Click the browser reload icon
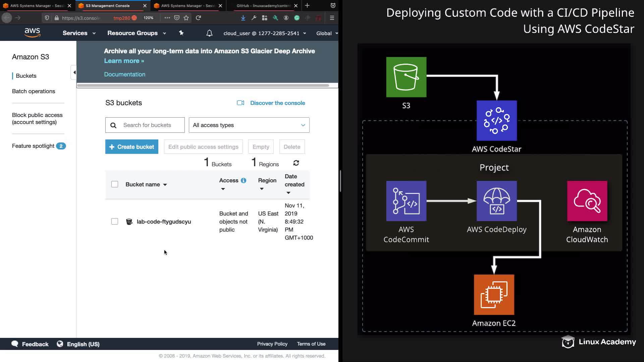This screenshot has height=362, width=644. coord(198,18)
